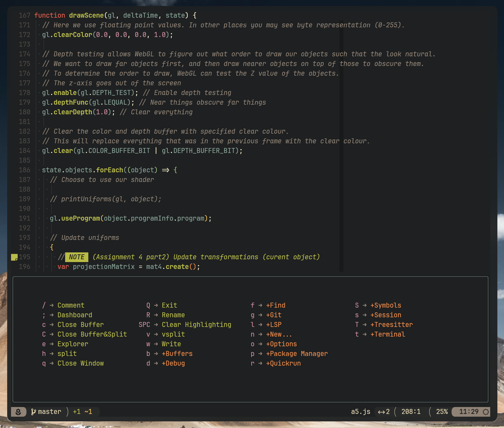Image resolution: width=504 pixels, height=428 pixels.
Task: Click the 'Choose to use our shader' comment
Action: (x=102, y=180)
